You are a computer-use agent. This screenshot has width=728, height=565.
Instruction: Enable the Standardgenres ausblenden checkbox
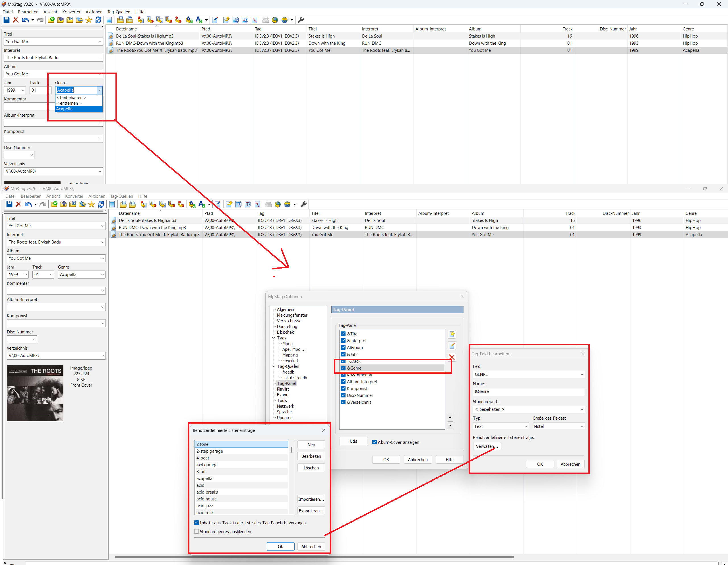196,532
